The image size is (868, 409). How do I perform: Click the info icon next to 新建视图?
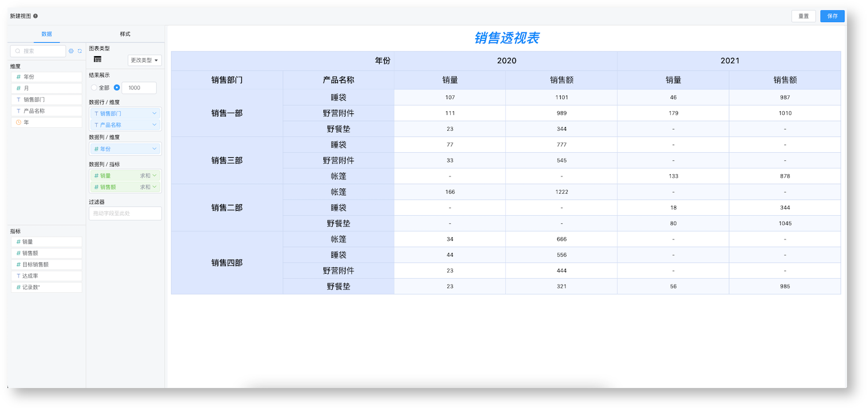(x=35, y=16)
